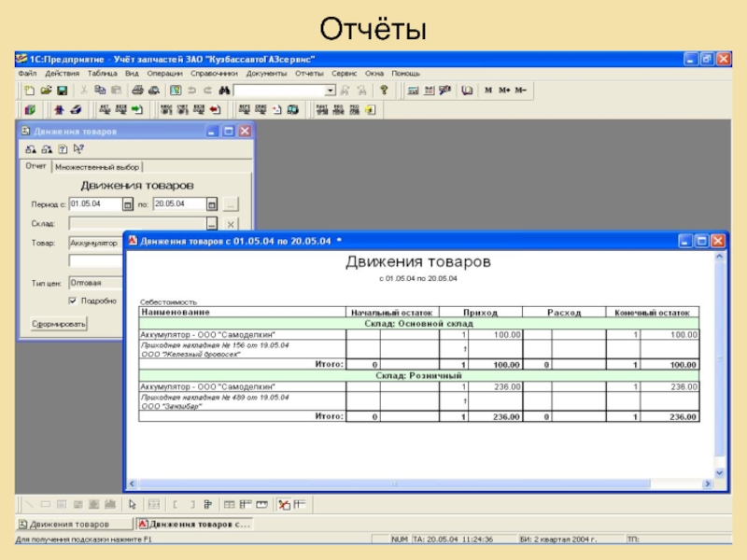This screenshot has height=560, width=747.
Task: Toggle the Подробно checkbox
Action: point(73,301)
